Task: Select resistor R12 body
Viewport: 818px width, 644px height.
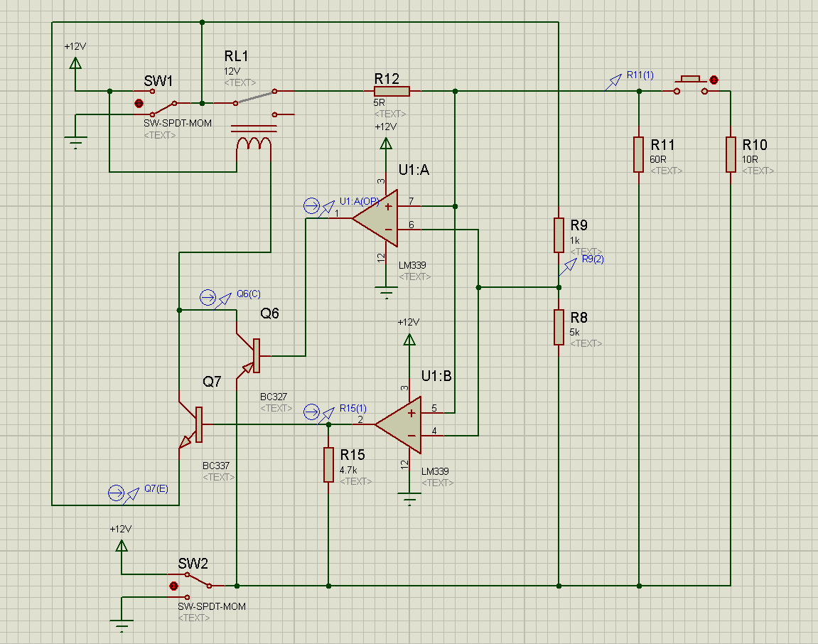Action: click(392, 91)
